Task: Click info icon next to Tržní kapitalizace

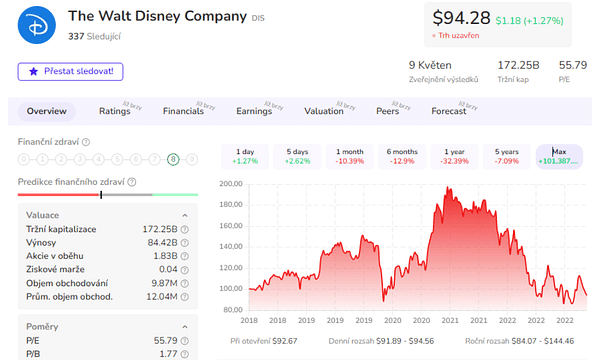Action: 184,230
